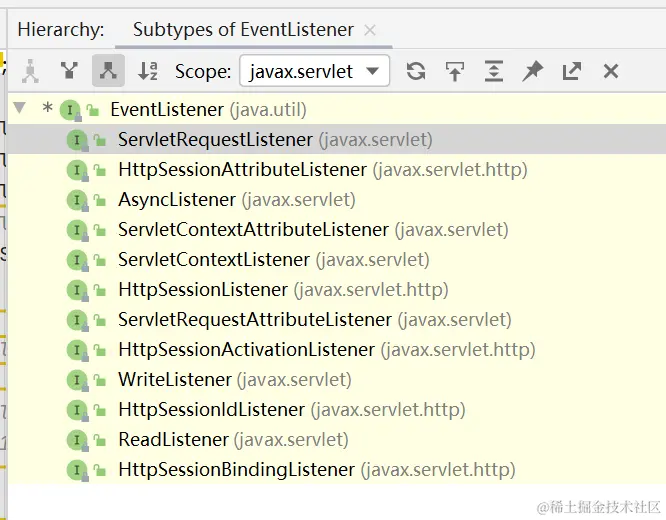
Task: Click the AsyncListener interface entry
Action: (177, 199)
